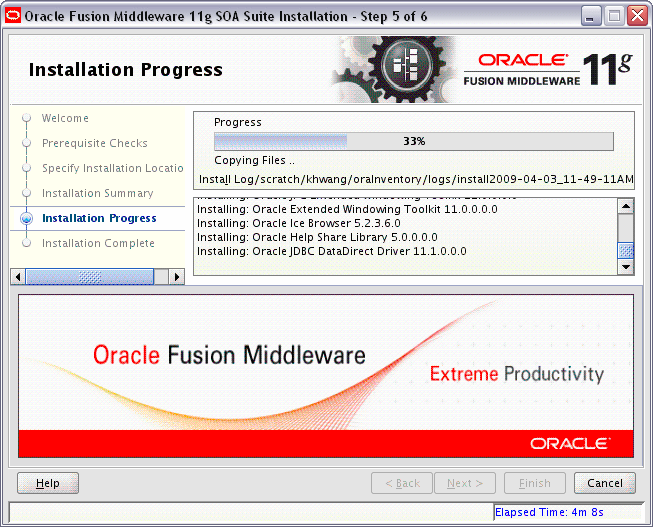The width and height of the screenshot is (653, 527).
Task: Click the sidebar horizontal scrollbar thumb
Action: pyautogui.click(x=90, y=277)
